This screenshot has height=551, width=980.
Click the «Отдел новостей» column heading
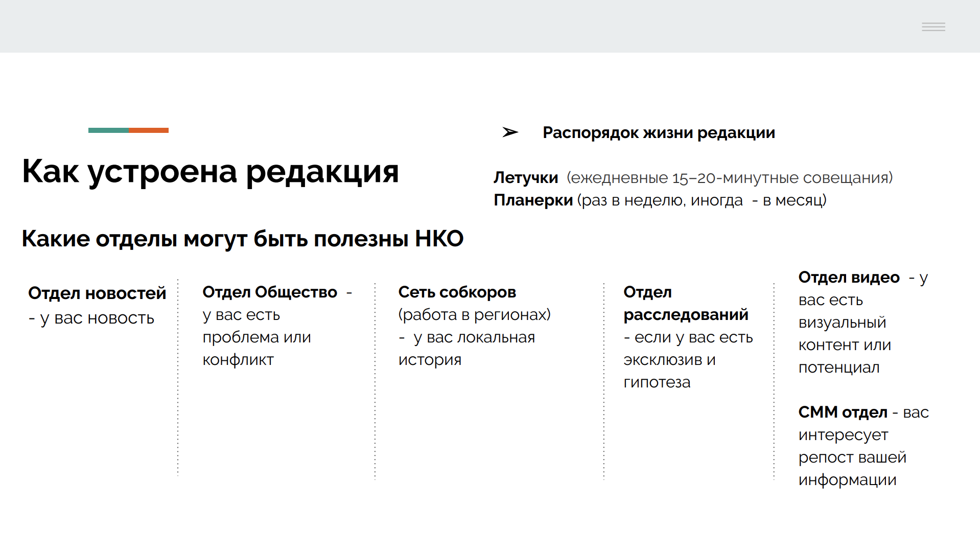(x=97, y=293)
